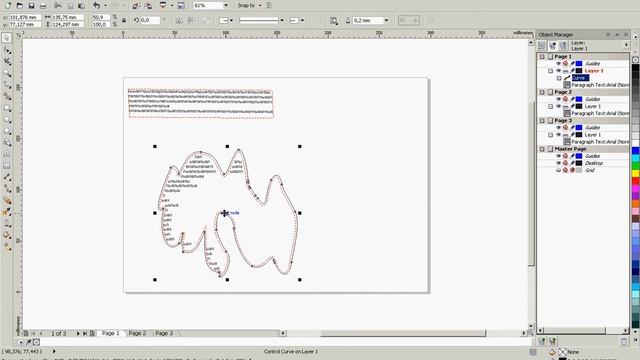Viewport: 640px width, 360px height.
Task: Print the document with the printer icon
Action: [43, 5]
